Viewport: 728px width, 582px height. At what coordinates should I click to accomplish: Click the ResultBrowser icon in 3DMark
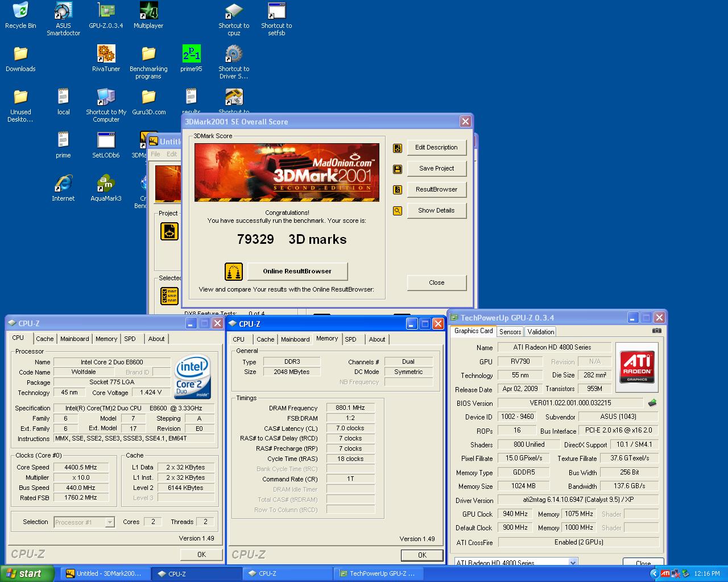398,190
